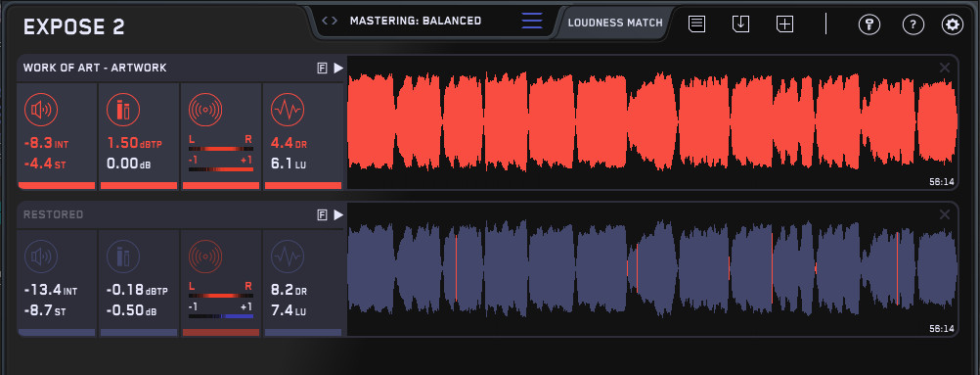Image resolution: width=980 pixels, height=375 pixels.
Task: Open the settings gear icon
Action: [x=953, y=25]
